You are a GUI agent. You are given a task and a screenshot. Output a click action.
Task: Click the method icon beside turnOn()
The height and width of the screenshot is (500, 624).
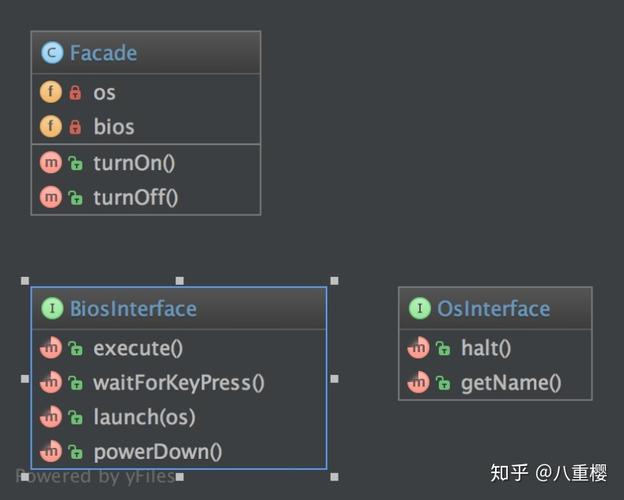click(x=51, y=162)
